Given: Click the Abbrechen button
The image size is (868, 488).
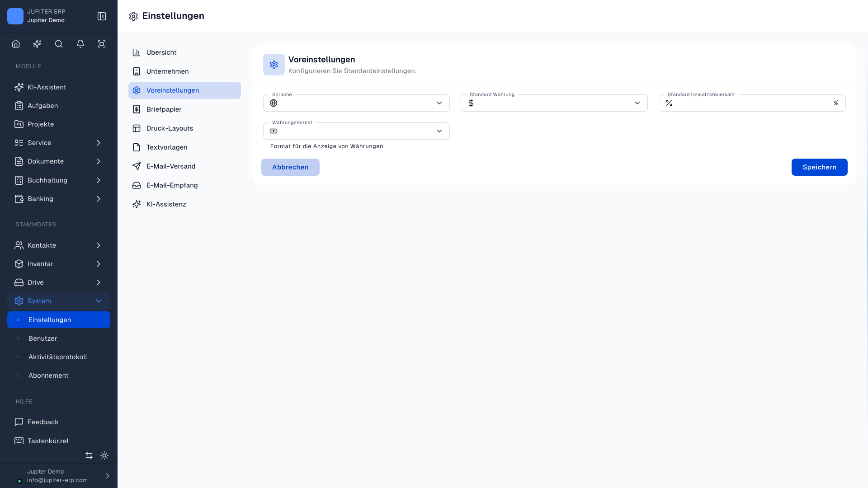Looking at the screenshot, I should [x=290, y=167].
